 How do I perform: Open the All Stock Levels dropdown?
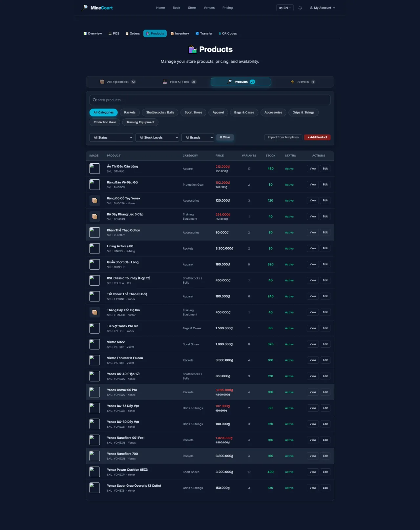[x=157, y=137]
